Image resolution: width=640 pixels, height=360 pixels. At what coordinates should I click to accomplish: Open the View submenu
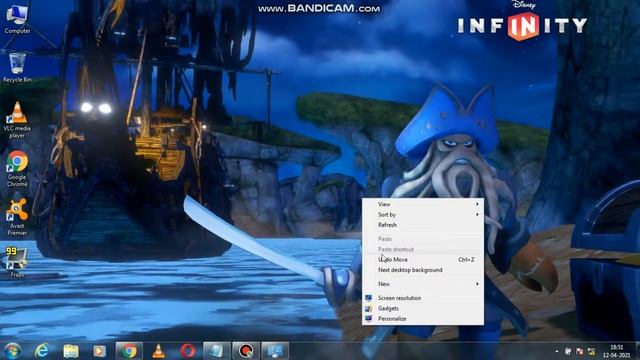423,204
